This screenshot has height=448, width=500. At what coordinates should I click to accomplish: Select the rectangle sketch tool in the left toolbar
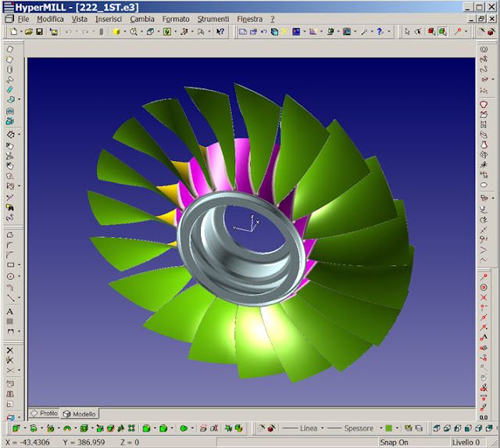click(10, 265)
